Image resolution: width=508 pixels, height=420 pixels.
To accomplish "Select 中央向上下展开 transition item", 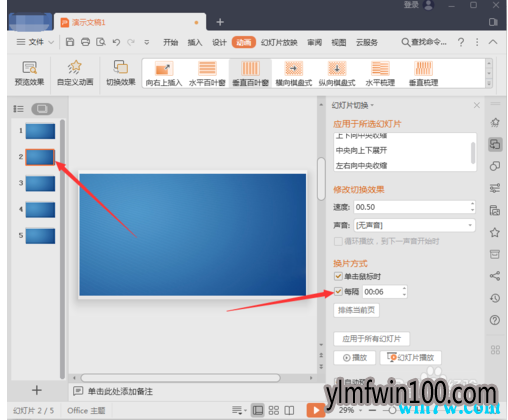I will pos(362,150).
